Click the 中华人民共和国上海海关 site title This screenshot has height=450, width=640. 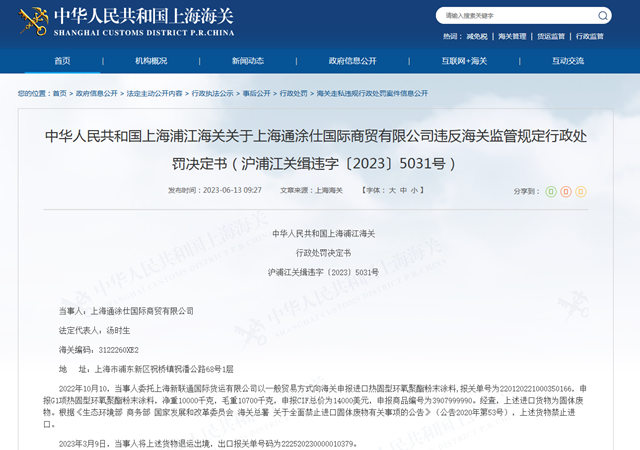coord(143,17)
